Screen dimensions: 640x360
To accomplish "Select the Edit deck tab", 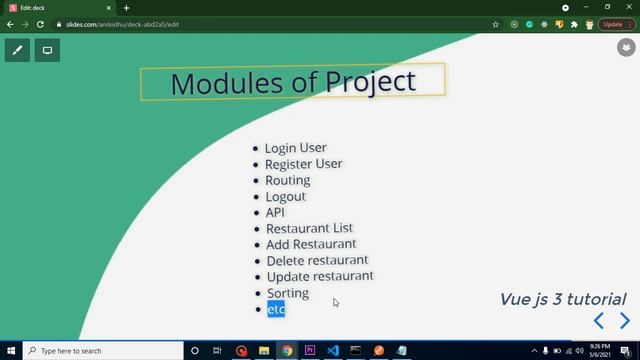I will (x=58, y=8).
